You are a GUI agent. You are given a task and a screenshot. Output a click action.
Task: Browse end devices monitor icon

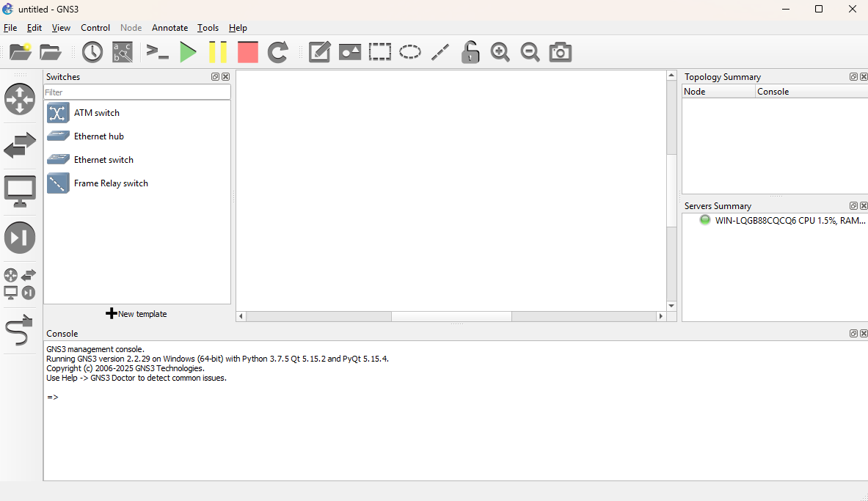coord(20,191)
